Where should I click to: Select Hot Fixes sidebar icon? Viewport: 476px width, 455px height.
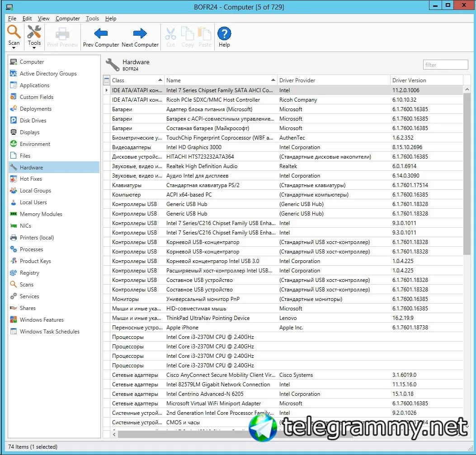[x=14, y=179]
